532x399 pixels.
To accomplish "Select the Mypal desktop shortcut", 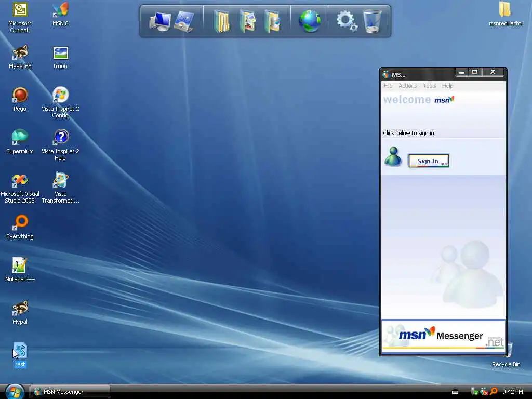I will pos(20,312).
